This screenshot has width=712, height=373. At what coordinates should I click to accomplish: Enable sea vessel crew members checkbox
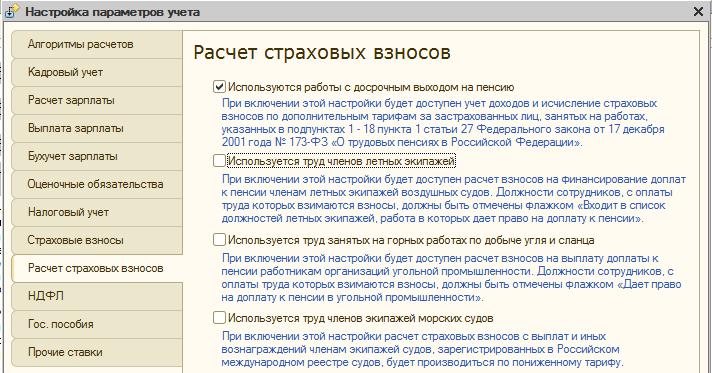pos(219,318)
